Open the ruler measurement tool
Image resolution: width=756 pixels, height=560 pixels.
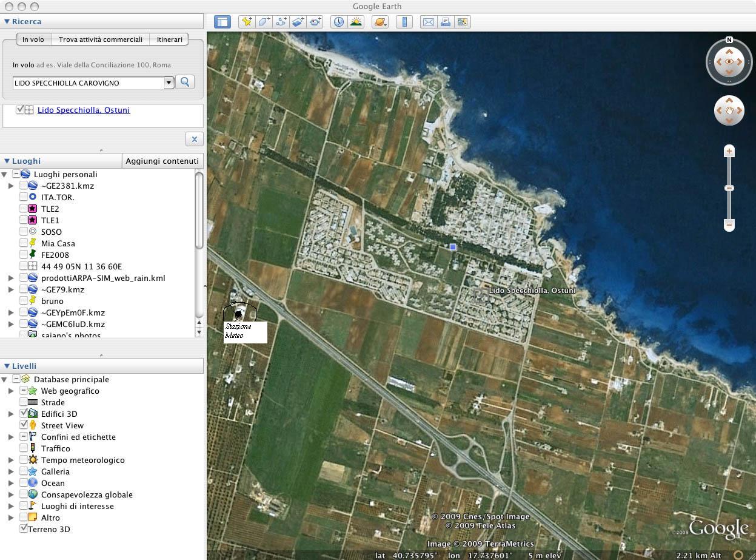404,22
